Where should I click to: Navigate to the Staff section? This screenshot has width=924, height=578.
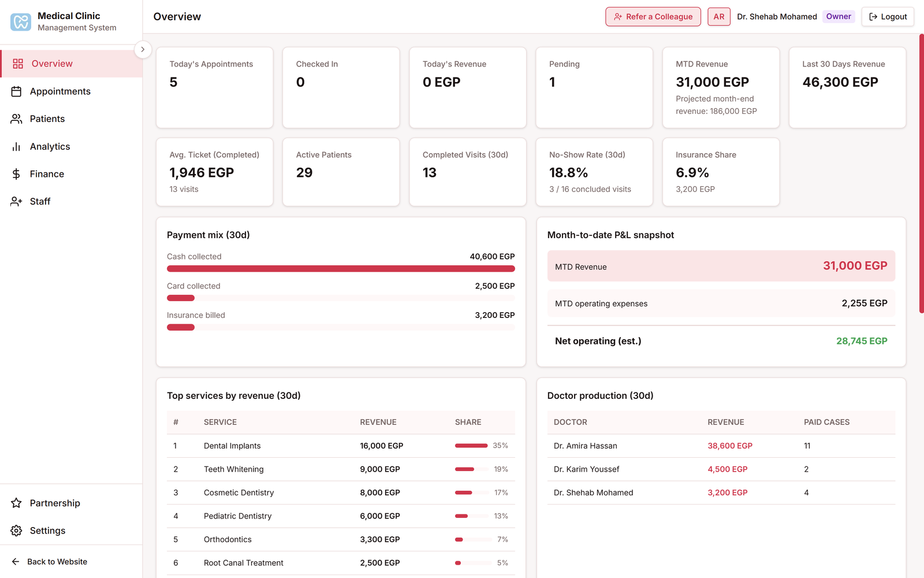72,201
